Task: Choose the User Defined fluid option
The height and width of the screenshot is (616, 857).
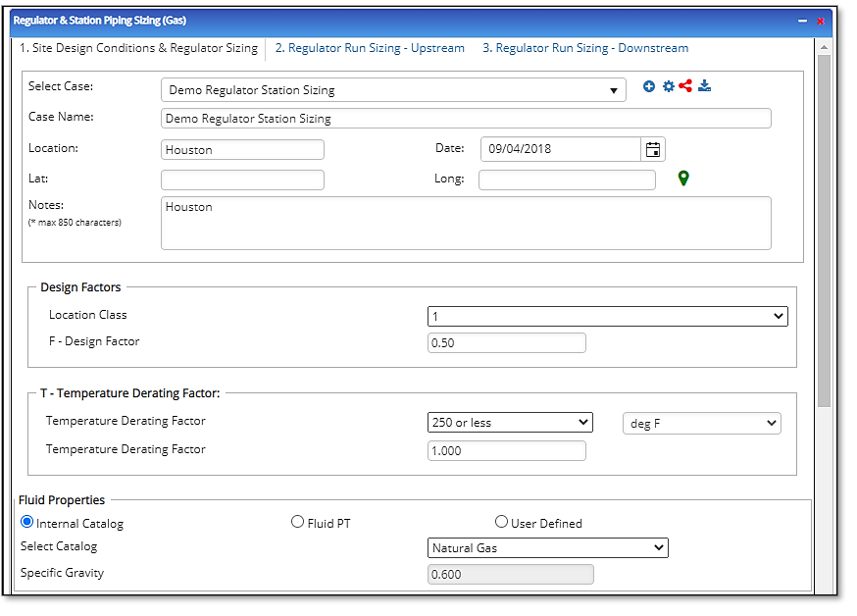Action: (x=501, y=522)
